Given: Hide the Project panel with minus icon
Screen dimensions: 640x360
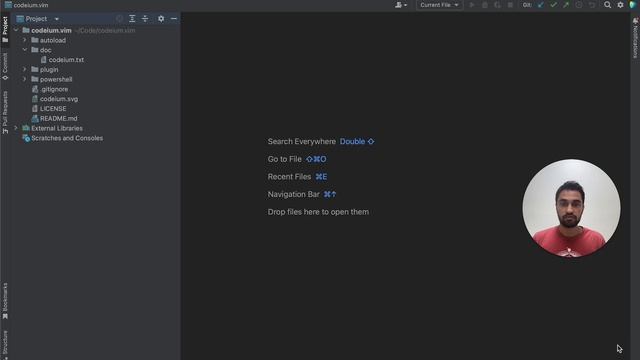Looking at the screenshot, I should point(174,19).
